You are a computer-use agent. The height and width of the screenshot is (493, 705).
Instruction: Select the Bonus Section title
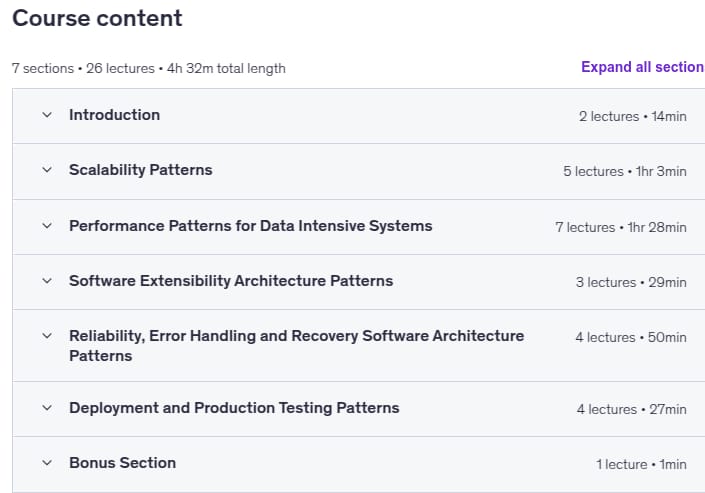tap(122, 463)
